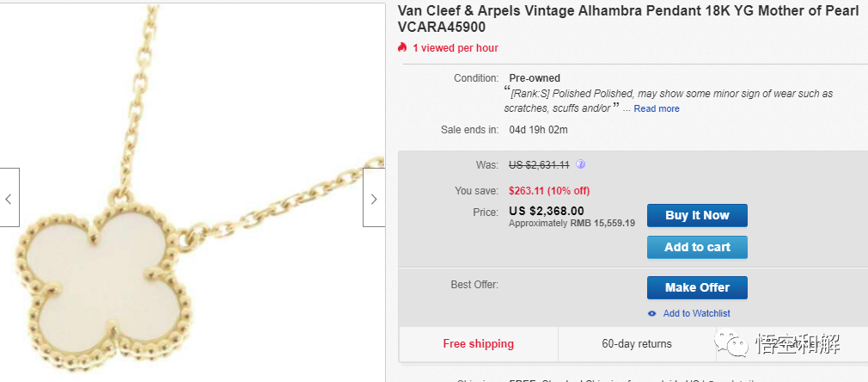Click the WeChat logo in the watermark
This screenshot has height=382, width=868.
coord(737,345)
